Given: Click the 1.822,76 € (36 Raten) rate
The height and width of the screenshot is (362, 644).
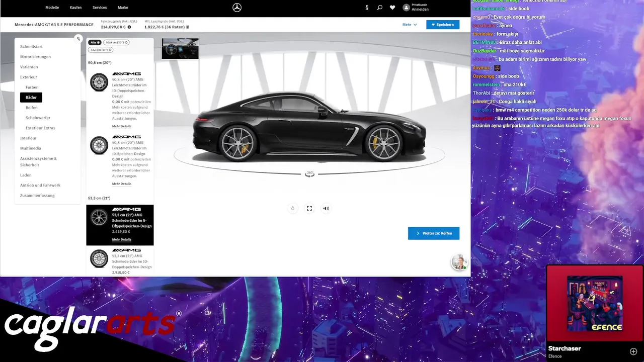Looking at the screenshot, I should [x=165, y=27].
